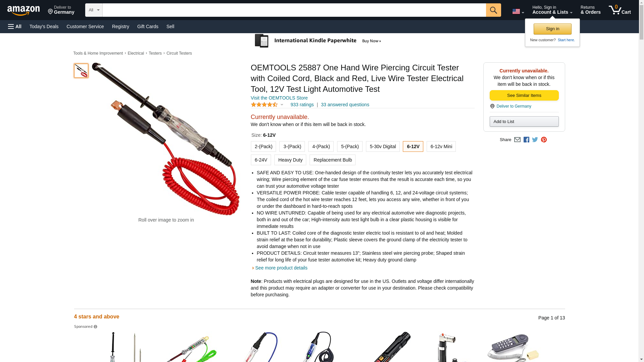Open the All hamburger menu
Screen dimensions: 644x362
(15, 26)
